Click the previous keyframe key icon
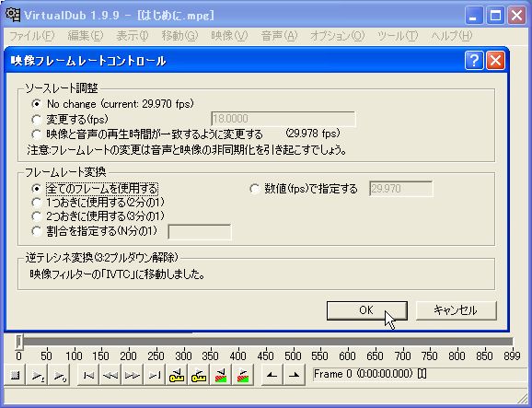The image size is (532, 408). click(x=177, y=375)
